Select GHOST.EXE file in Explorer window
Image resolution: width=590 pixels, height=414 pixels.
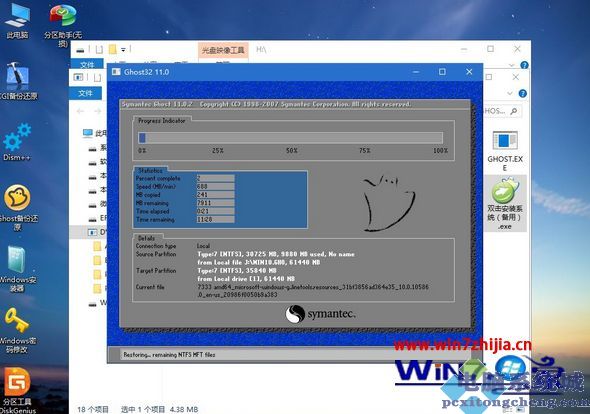coord(505,151)
